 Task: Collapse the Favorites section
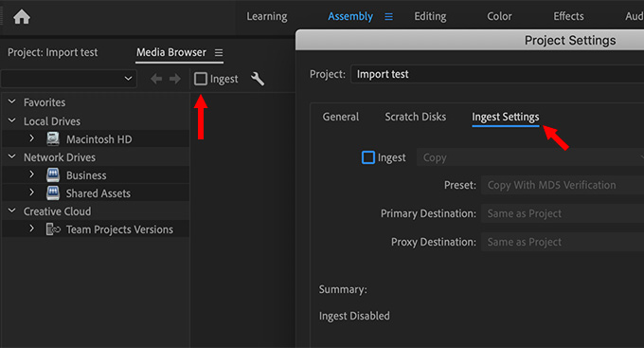click(x=12, y=101)
